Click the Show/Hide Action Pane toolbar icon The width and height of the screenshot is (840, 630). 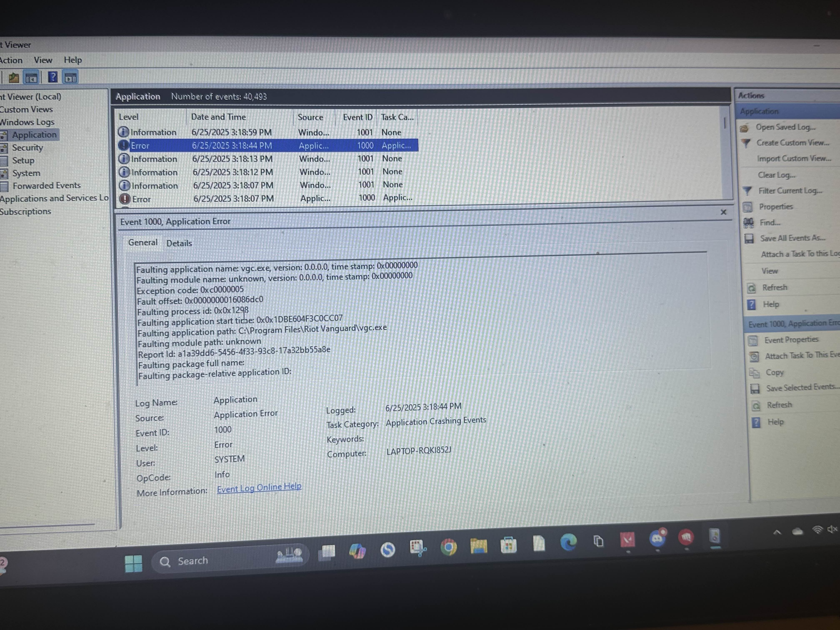tap(71, 78)
